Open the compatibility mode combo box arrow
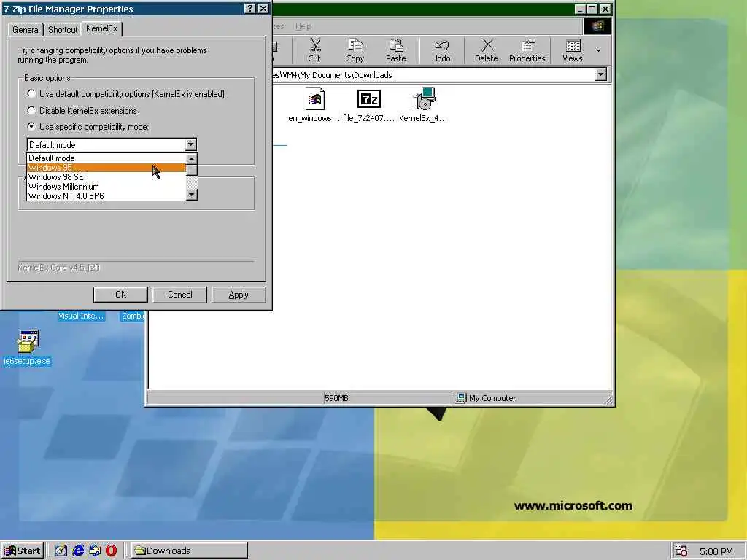Viewport: 747px width, 560px height. (x=190, y=144)
